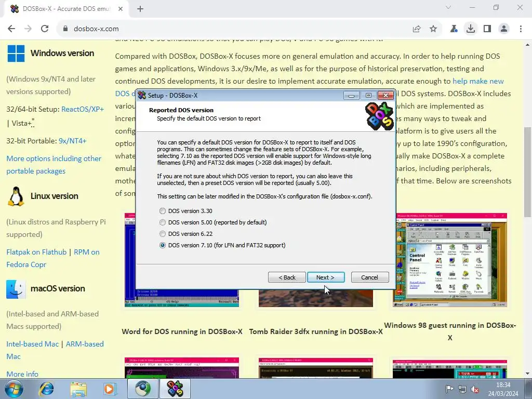Open Intel-based Mac link
The image size is (532, 399).
pyautogui.click(x=32, y=344)
